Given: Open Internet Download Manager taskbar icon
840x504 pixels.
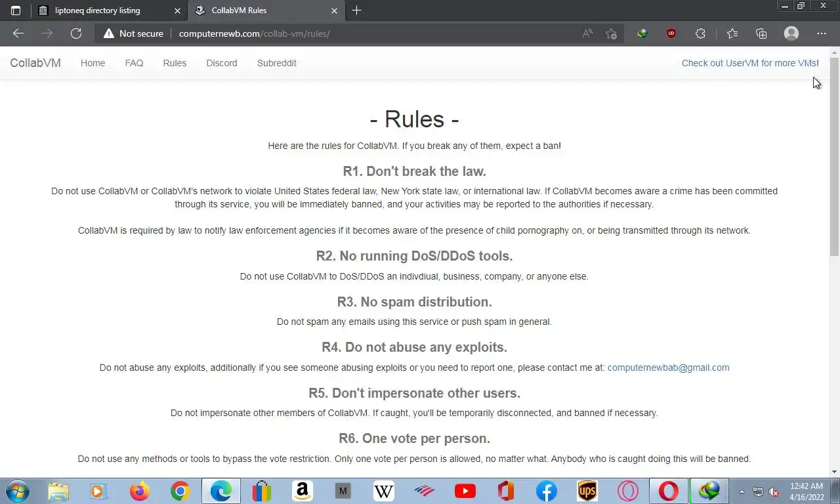Looking at the screenshot, I should (709, 491).
